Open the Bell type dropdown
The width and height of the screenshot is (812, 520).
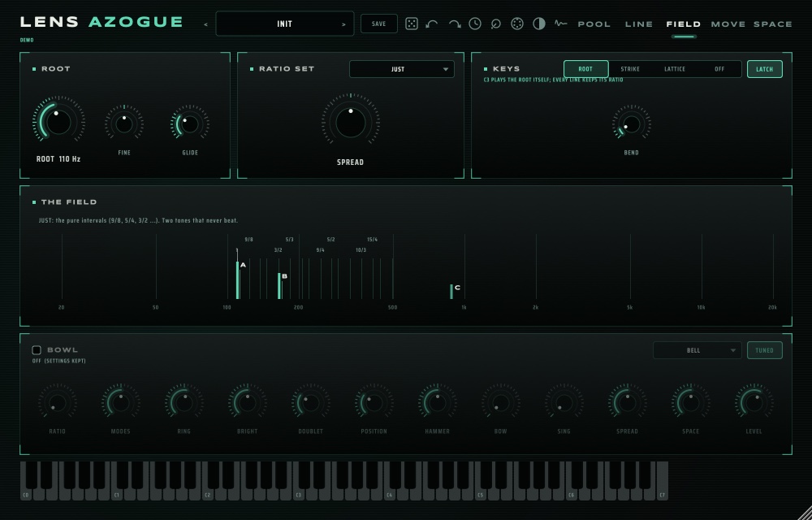click(697, 351)
